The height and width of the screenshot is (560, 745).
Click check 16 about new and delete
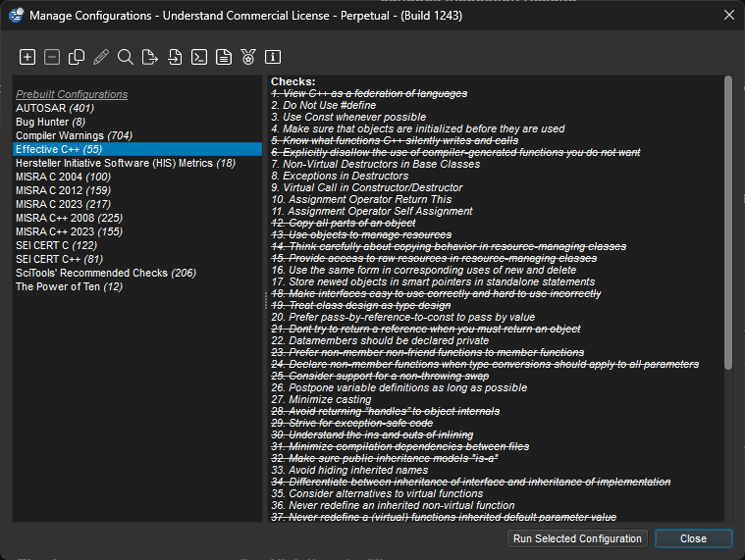pyautogui.click(x=423, y=270)
